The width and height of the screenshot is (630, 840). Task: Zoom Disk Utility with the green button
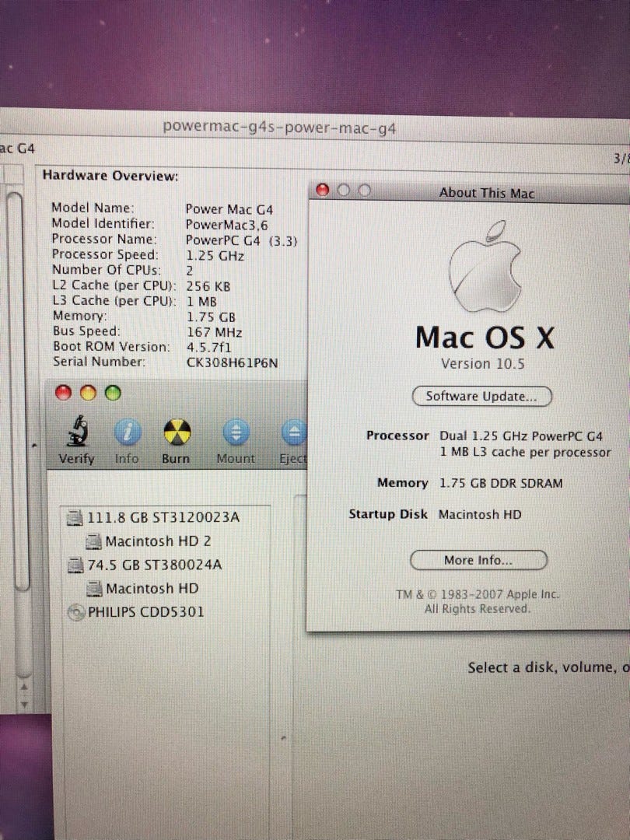[x=113, y=394]
